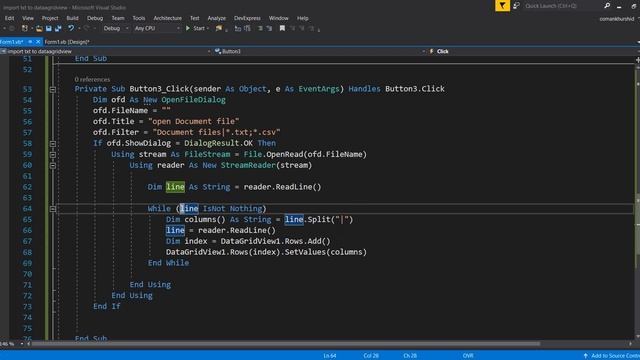Image resolution: width=640 pixels, height=360 pixels.
Task: Click the decrease indent toolbar icon
Action: [x=260, y=29]
